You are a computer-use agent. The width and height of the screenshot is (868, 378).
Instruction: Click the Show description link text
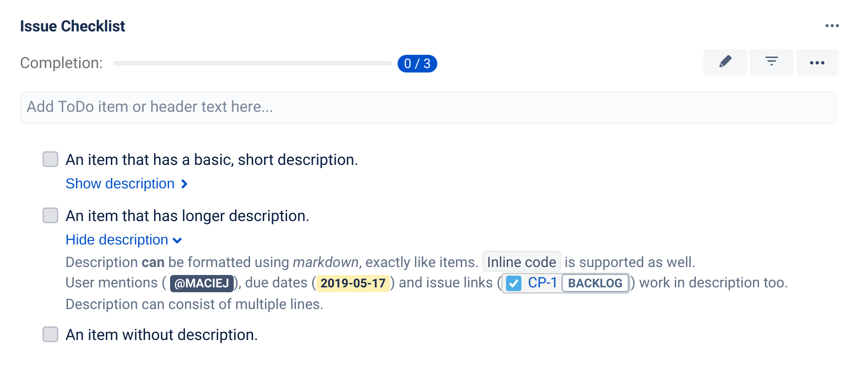(x=120, y=183)
